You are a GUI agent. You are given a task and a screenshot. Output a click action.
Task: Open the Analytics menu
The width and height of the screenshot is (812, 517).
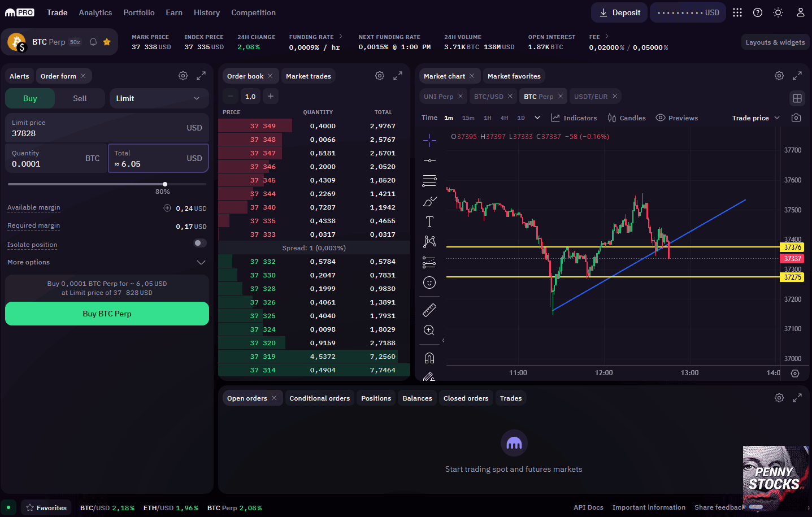[95, 12]
